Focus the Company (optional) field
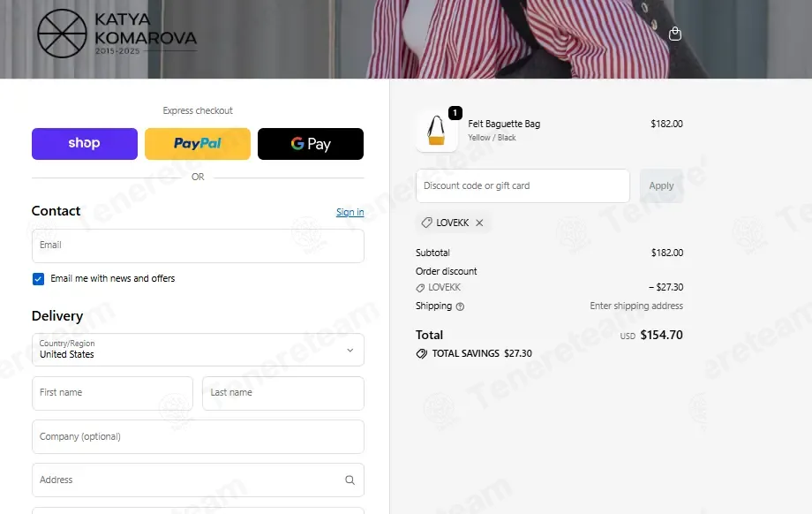Screen dimensions: 812x514 point(198,437)
